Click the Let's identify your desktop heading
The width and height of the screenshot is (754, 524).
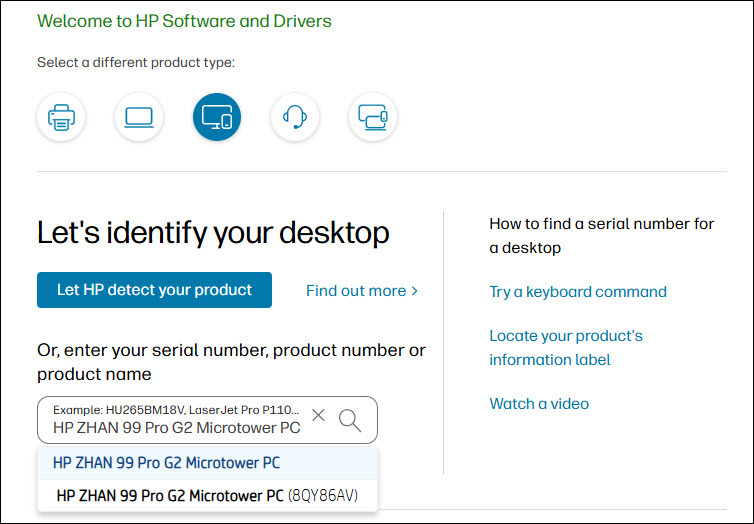click(x=213, y=233)
